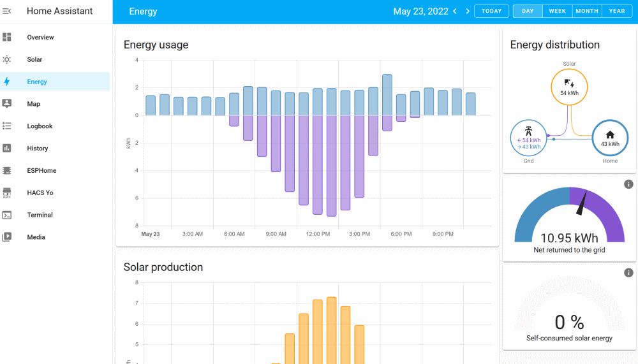Open HACS Yo from the sidebar

click(x=55, y=193)
